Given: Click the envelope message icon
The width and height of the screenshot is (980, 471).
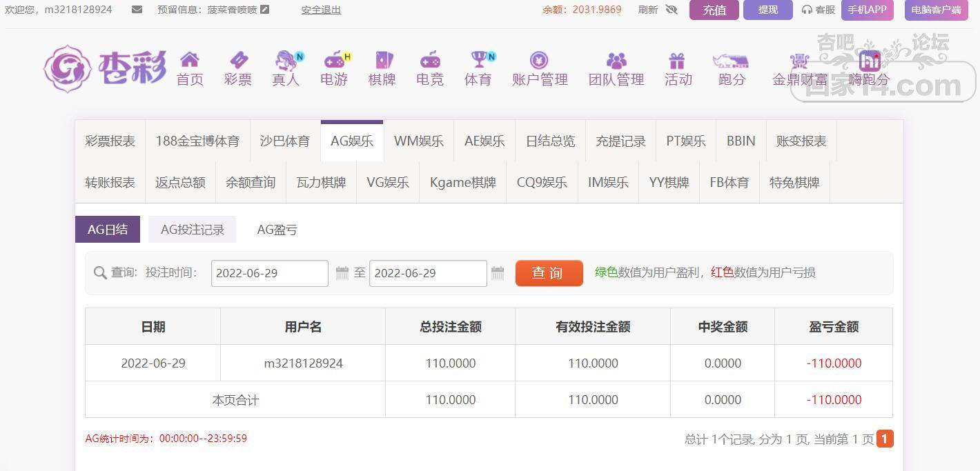Looking at the screenshot, I should click(x=137, y=10).
